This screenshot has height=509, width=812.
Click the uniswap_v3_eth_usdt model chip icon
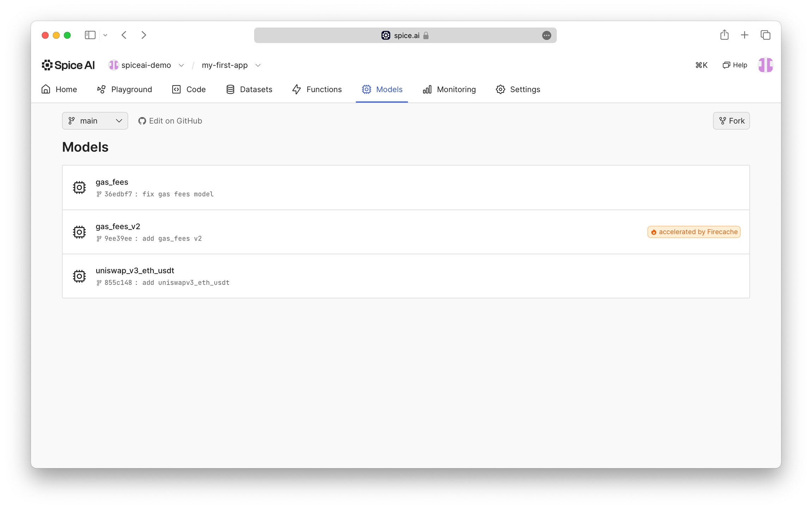point(79,276)
